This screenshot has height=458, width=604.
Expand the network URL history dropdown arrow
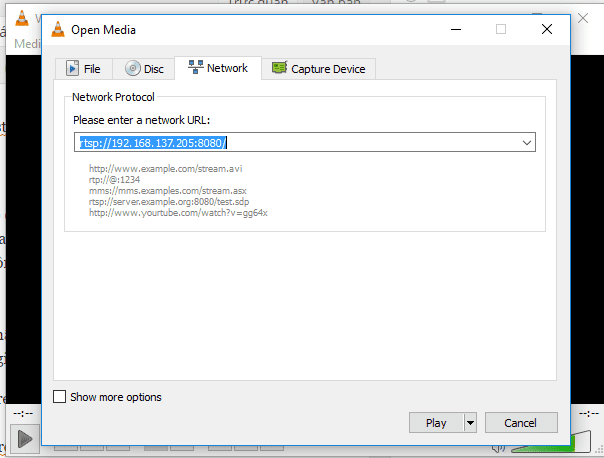point(527,143)
